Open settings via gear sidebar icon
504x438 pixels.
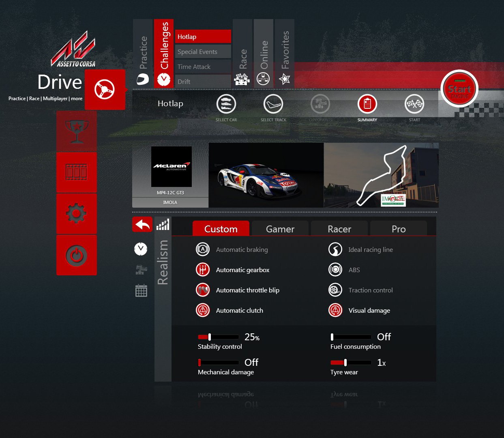[x=77, y=214]
